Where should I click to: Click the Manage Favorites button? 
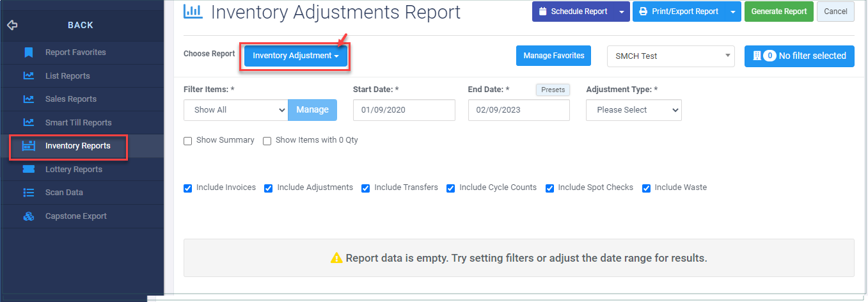(554, 56)
